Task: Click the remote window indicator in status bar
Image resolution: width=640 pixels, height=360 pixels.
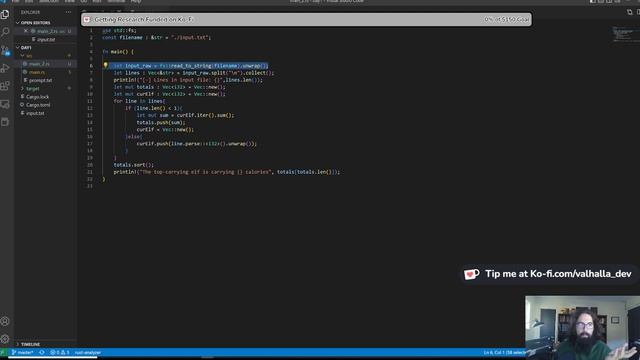Action: pos(4,352)
